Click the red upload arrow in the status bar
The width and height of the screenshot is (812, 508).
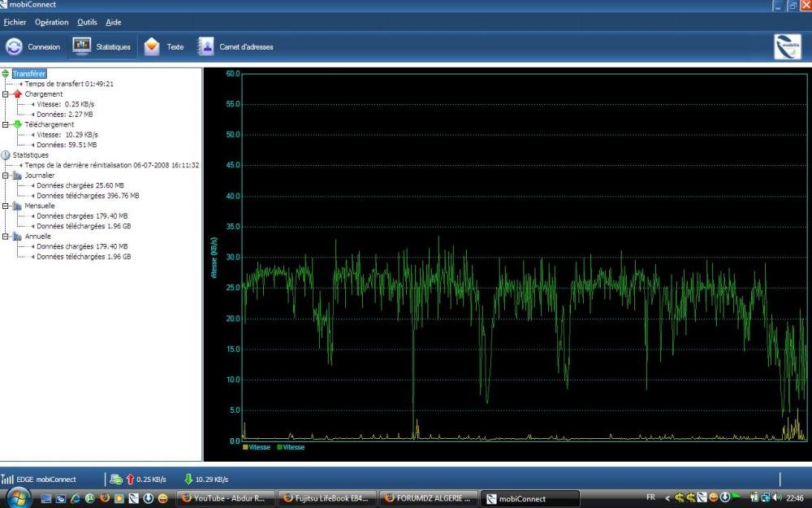pyautogui.click(x=130, y=479)
